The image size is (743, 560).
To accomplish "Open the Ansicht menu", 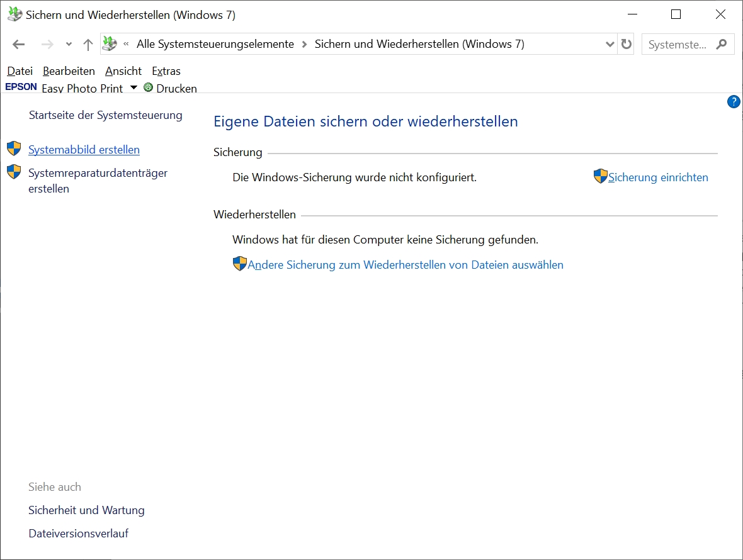I will pos(123,71).
